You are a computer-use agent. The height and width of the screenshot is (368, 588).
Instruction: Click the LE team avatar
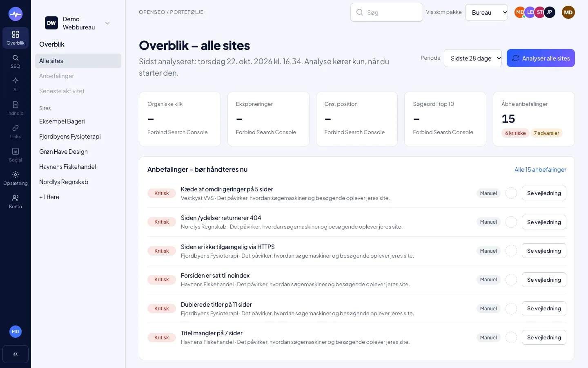[530, 12]
